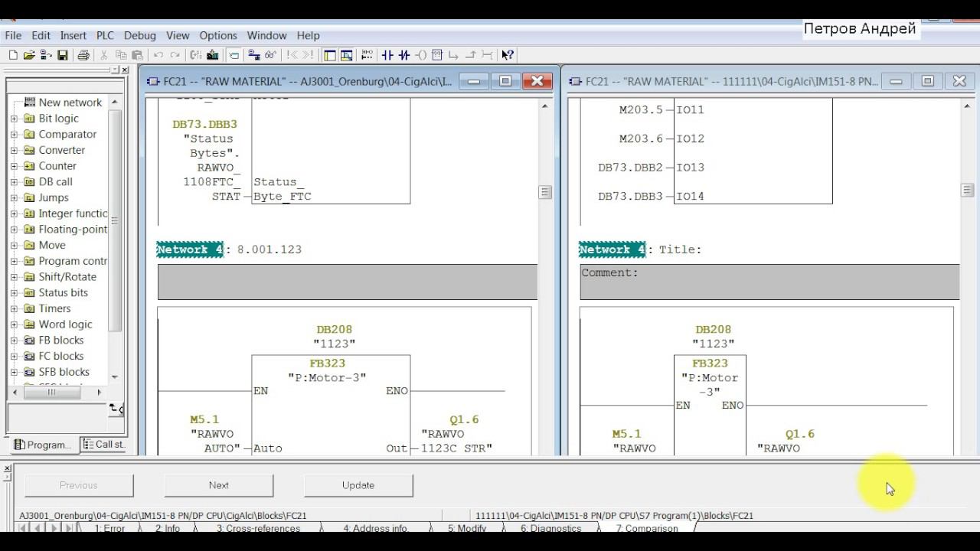Insert an output coil element

coord(421,55)
